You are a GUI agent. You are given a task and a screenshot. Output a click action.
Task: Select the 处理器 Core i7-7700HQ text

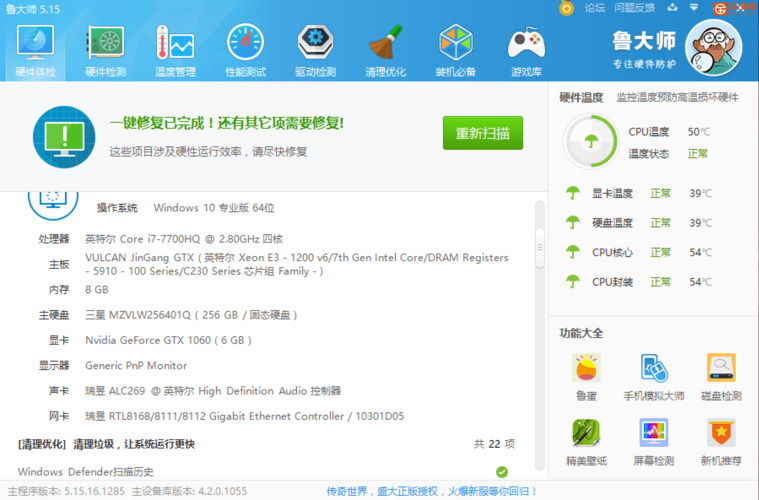tap(184, 239)
